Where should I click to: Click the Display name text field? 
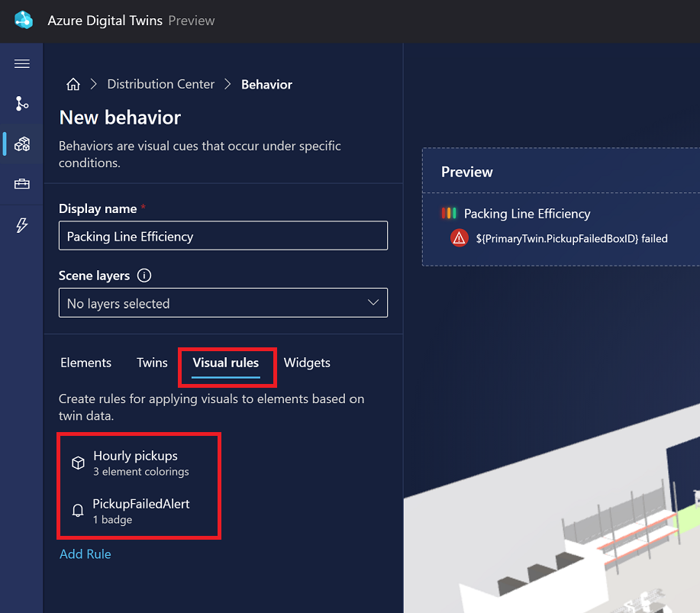223,236
